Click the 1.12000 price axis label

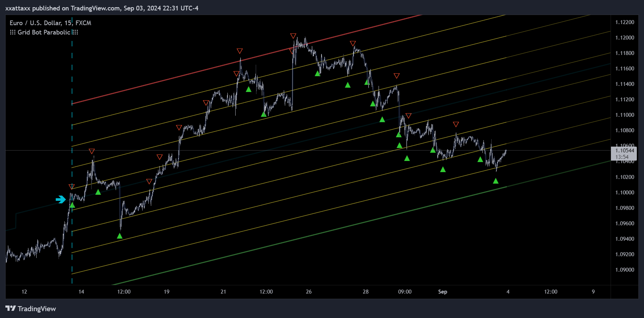(x=625, y=38)
